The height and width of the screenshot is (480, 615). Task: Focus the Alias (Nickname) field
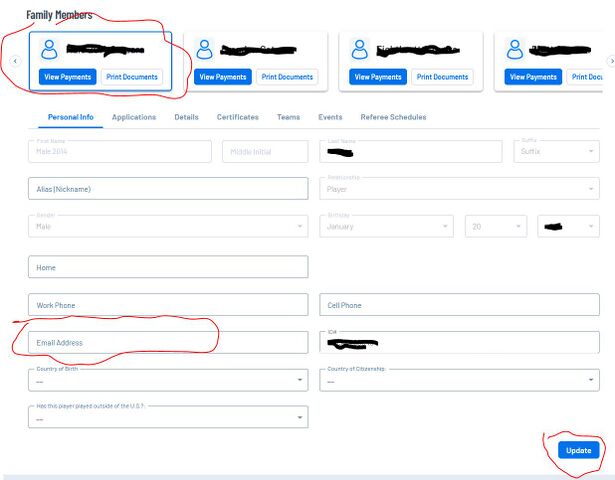pos(168,189)
